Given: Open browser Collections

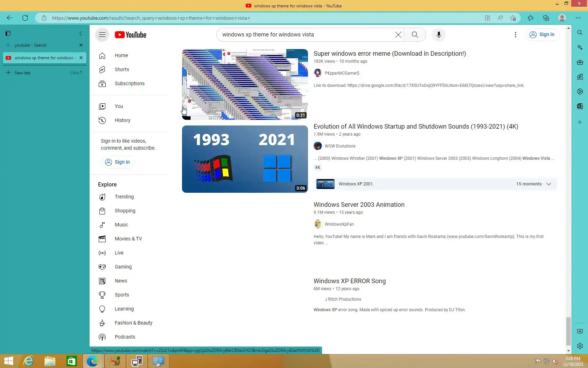Looking at the screenshot, I should [x=546, y=18].
